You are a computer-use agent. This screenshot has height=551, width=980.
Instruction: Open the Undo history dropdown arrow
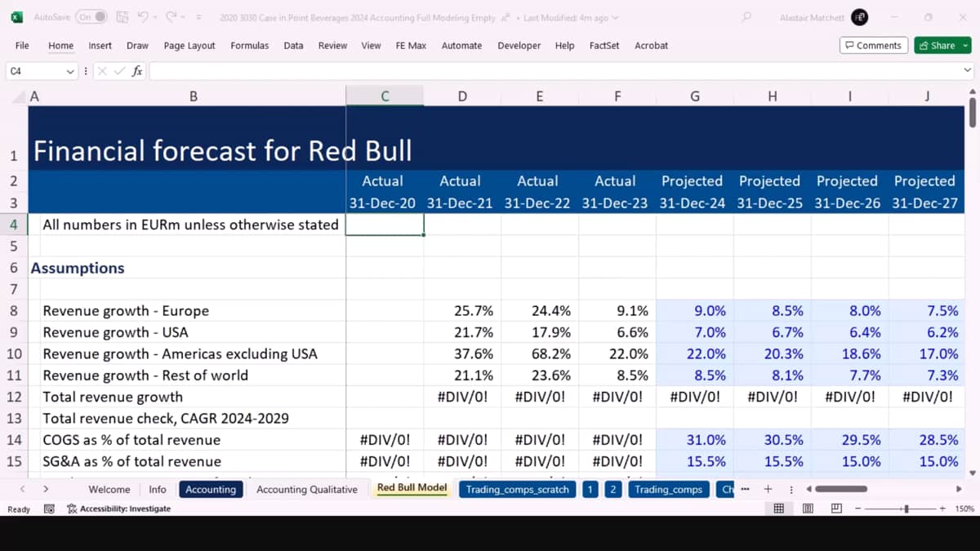(155, 17)
